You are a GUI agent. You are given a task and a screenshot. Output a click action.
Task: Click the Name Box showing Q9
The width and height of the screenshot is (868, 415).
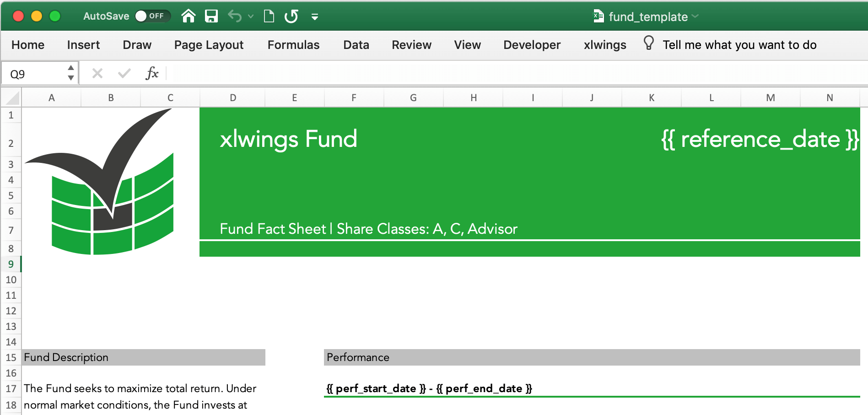pos(34,74)
